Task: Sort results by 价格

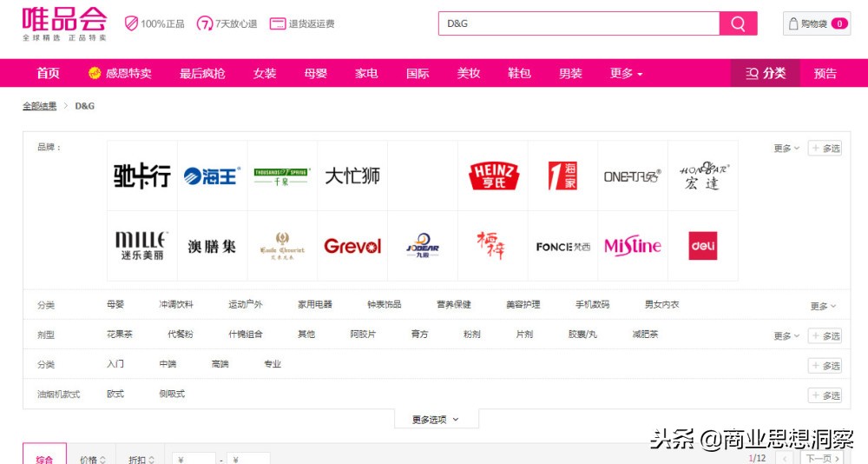Action: (93, 459)
